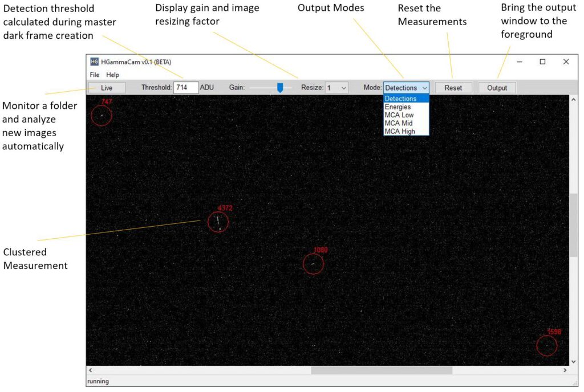Click the horizontal scrollbar thumb

coord(382,370)
